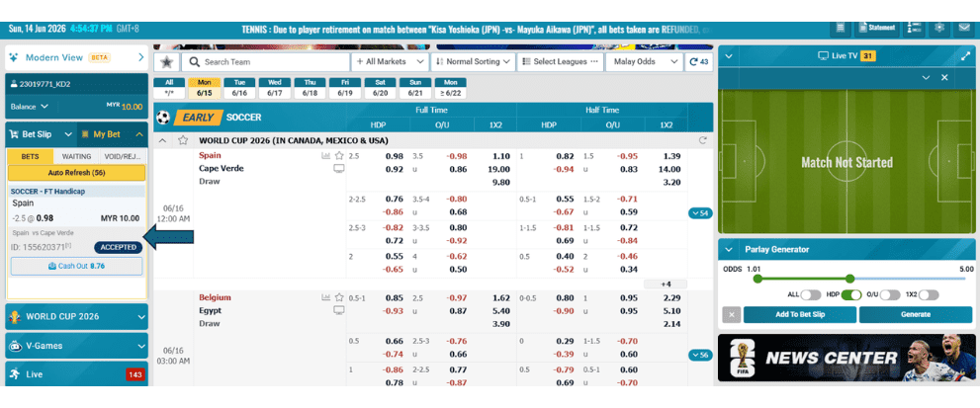980x408 pixels.
Task: Refresh the World Cup 2026 league odds
Action: pyautogui.click(x=702, y=140)
